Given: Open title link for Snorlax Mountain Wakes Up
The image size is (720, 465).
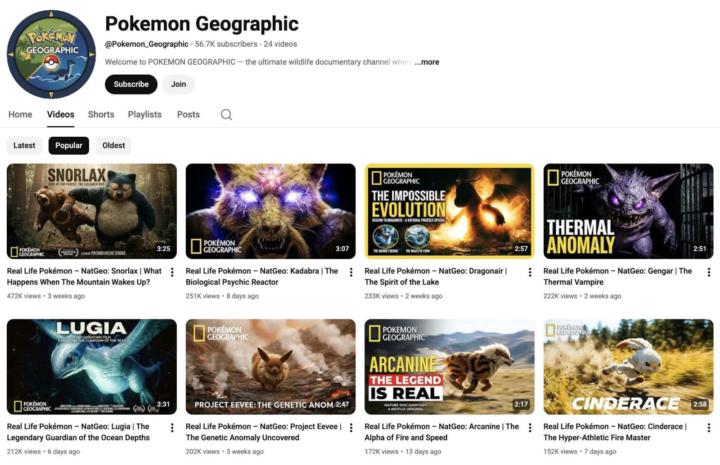Looking at the screenshot, I should tap(84, 276).
